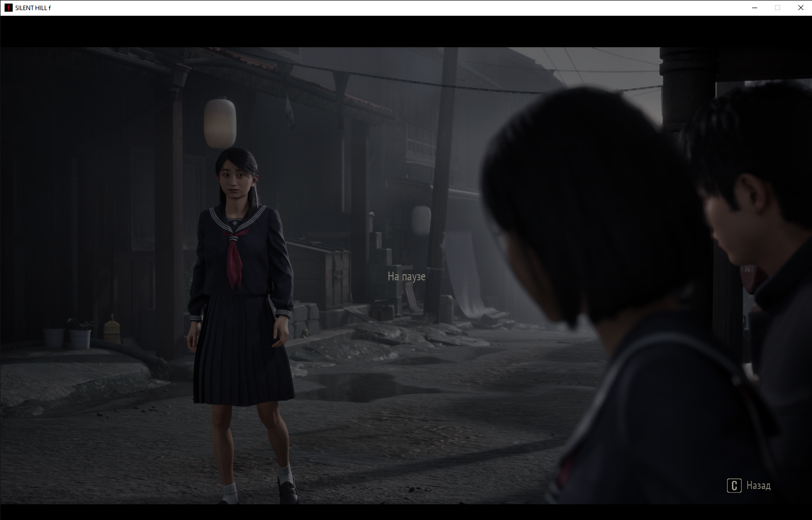This screenshot has width=812, height=520.
Task: Click the SILENT HILL f app icon
Action: pos(8,8)
